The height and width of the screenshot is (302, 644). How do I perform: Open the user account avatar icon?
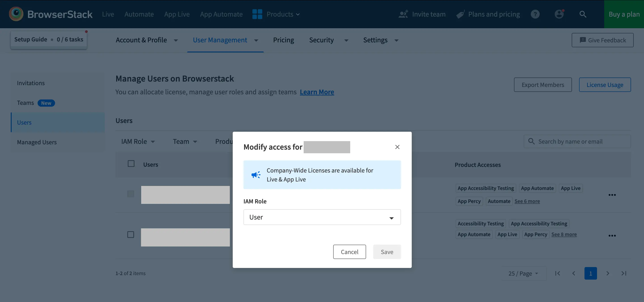[559, 14]
